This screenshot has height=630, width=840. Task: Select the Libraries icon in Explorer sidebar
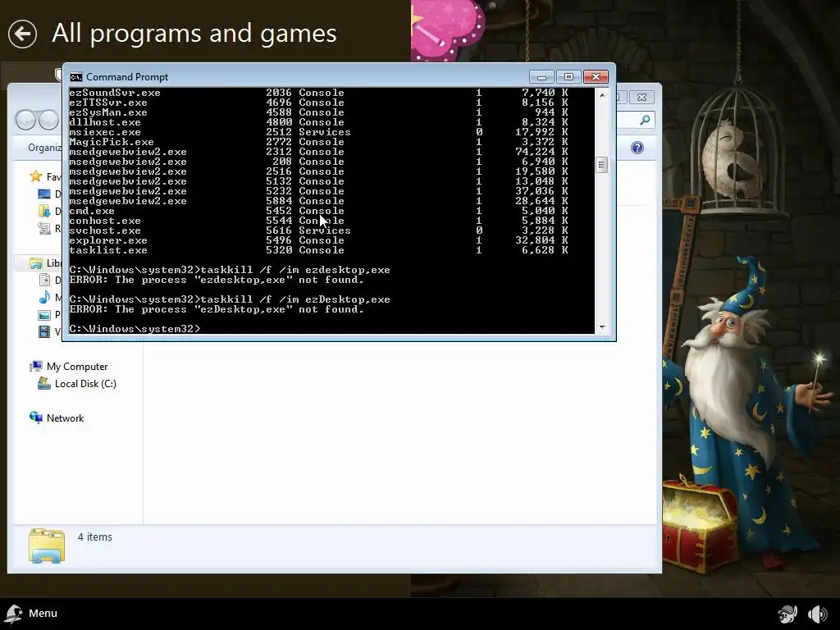pos(36,263)
